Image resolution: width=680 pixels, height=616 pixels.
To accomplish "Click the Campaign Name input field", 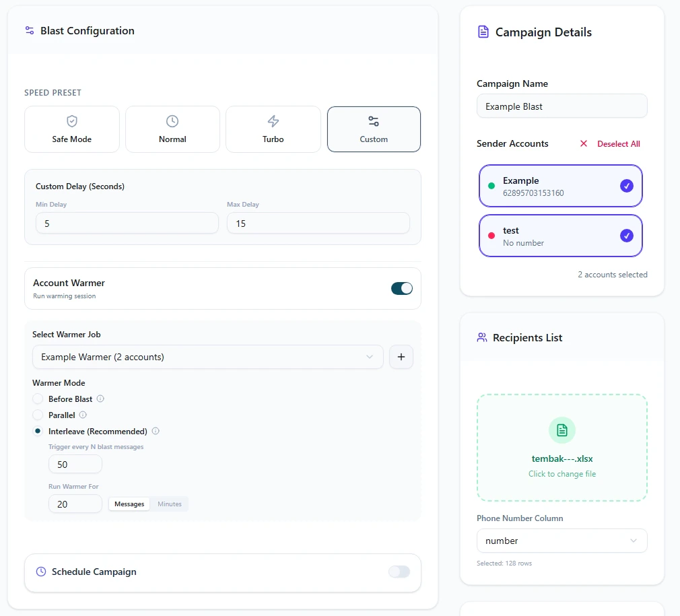I will (562, 106).
